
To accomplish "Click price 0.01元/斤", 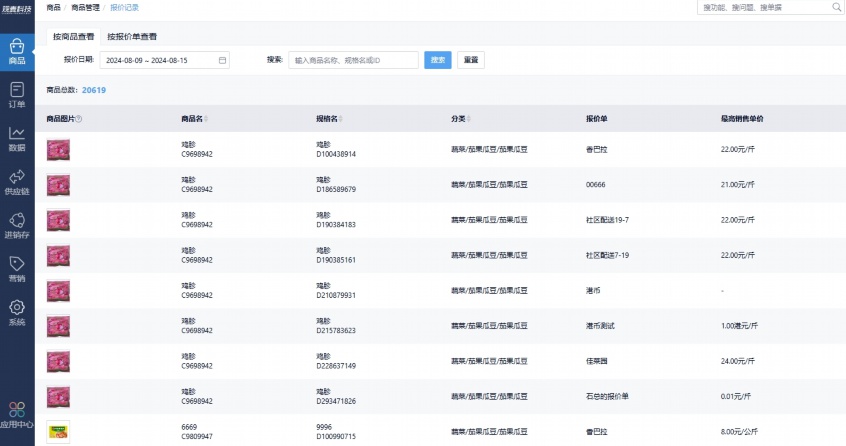I will pos(736,396).
